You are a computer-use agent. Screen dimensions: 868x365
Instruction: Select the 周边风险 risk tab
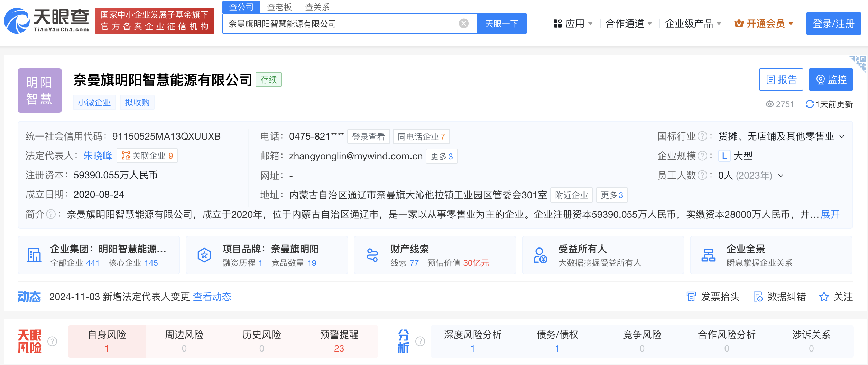tap(184, 341)
